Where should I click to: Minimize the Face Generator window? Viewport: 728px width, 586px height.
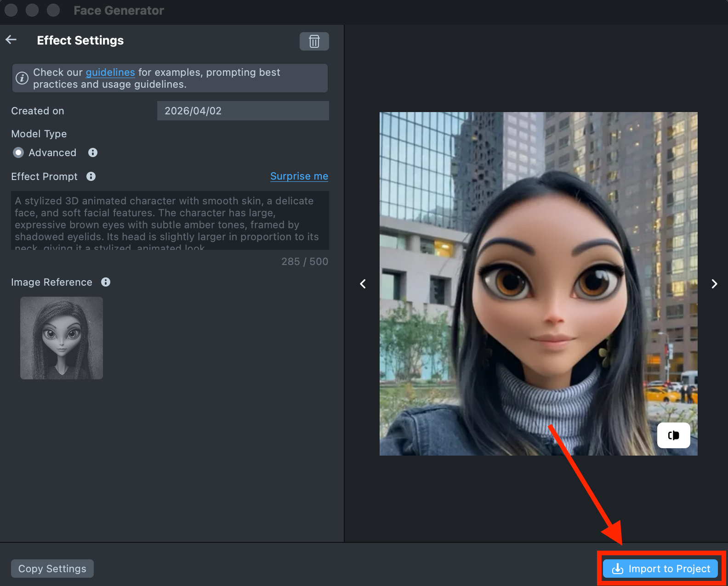[x=32, y=10]
